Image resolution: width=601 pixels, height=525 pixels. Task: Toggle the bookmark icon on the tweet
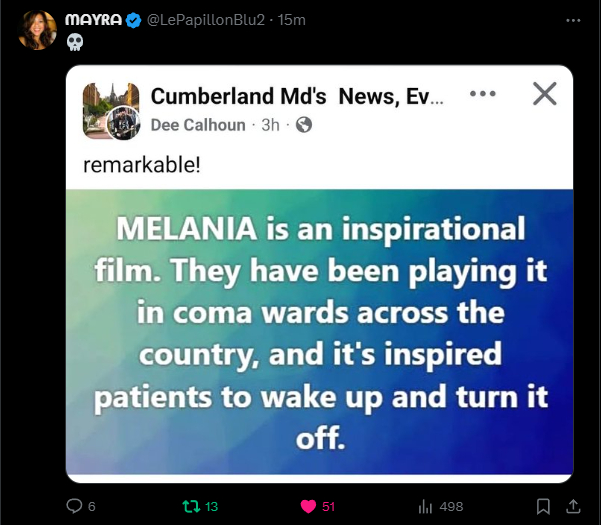tap(543, 507)
